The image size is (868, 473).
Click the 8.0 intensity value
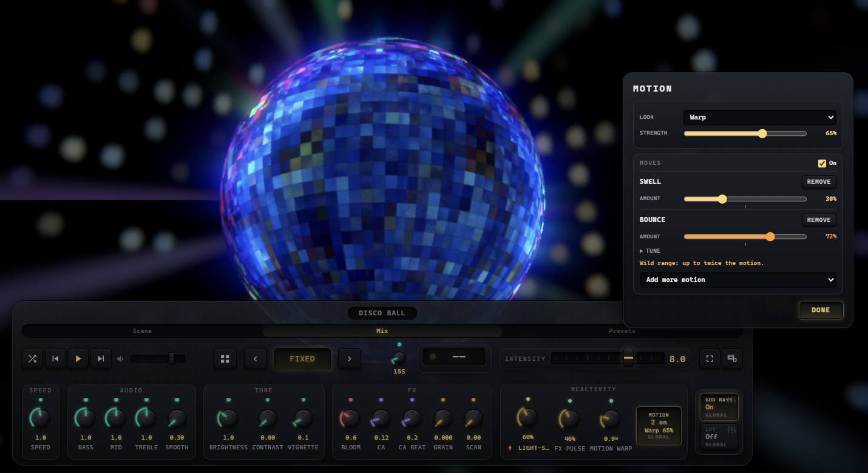(677, 359)
